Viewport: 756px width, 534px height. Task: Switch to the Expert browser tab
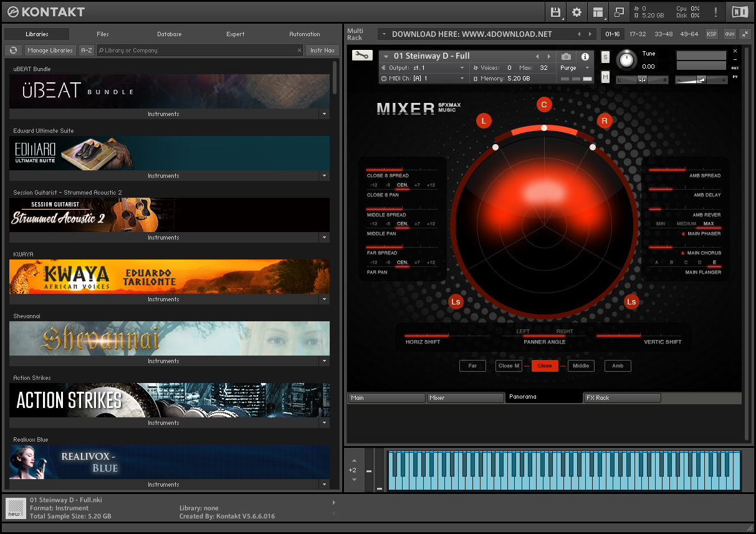click(x=236, y=34)
